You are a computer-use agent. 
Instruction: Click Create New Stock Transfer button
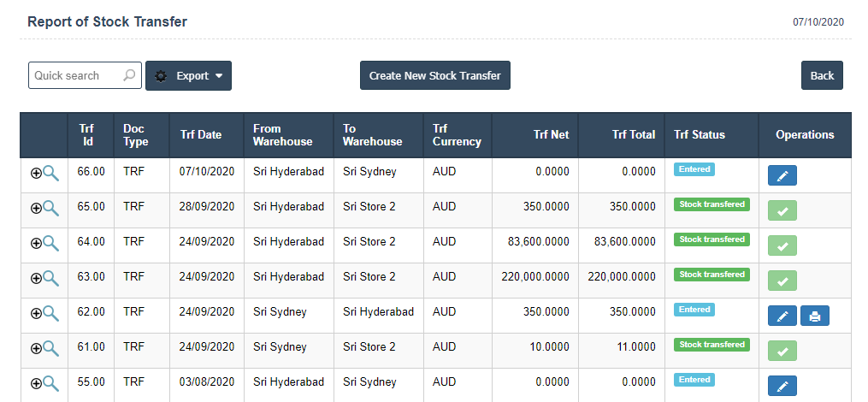pyautogui.click(x=434, y=75)
